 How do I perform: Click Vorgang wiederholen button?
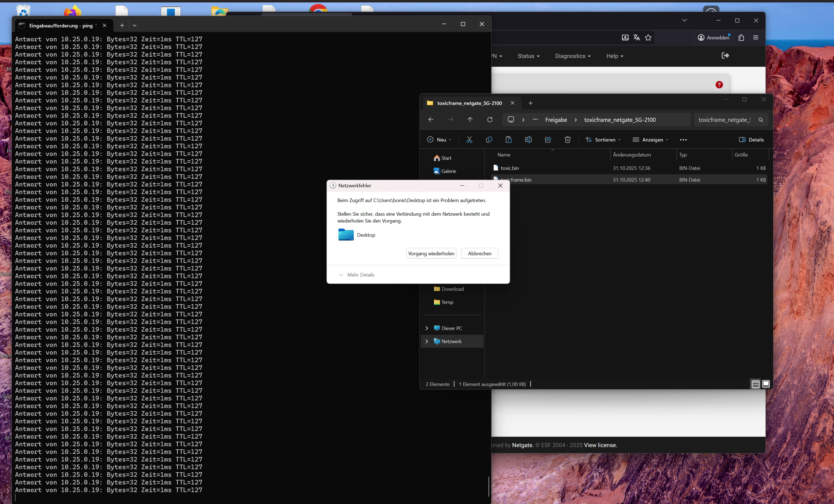[x=431, y=253]
